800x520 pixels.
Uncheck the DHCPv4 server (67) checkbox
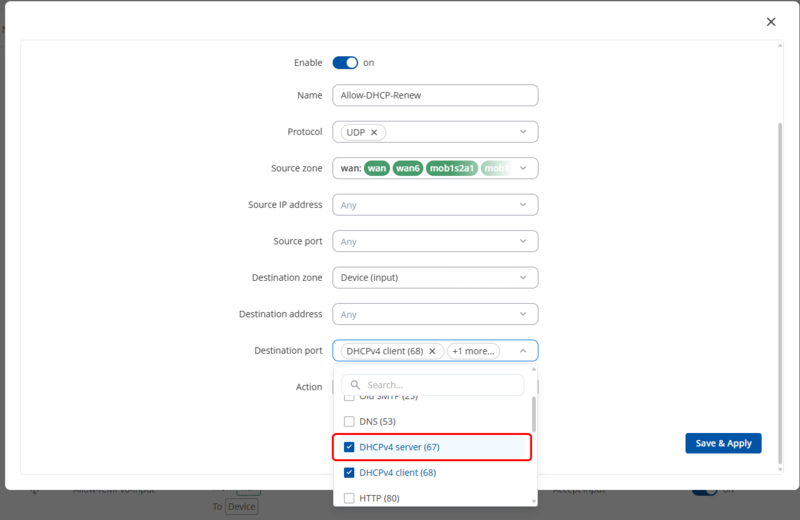[x=349, y=447]
